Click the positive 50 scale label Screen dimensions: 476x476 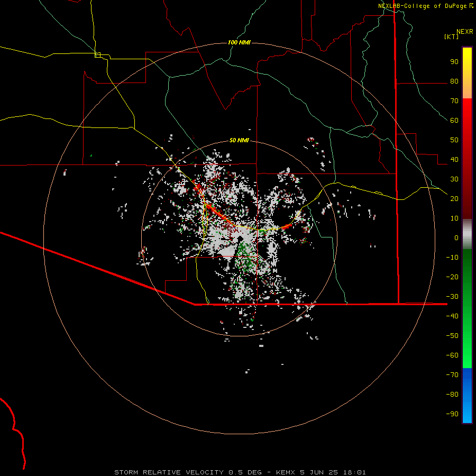[454, 140]
